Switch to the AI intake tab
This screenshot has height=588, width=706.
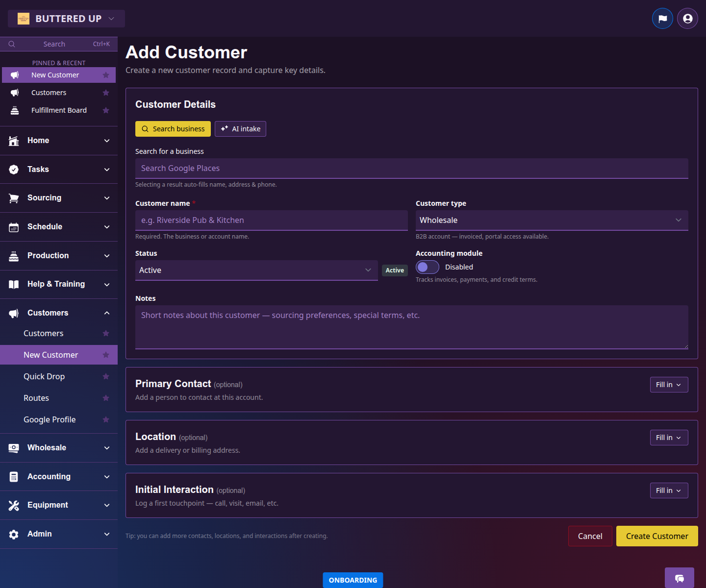point(240,128)
